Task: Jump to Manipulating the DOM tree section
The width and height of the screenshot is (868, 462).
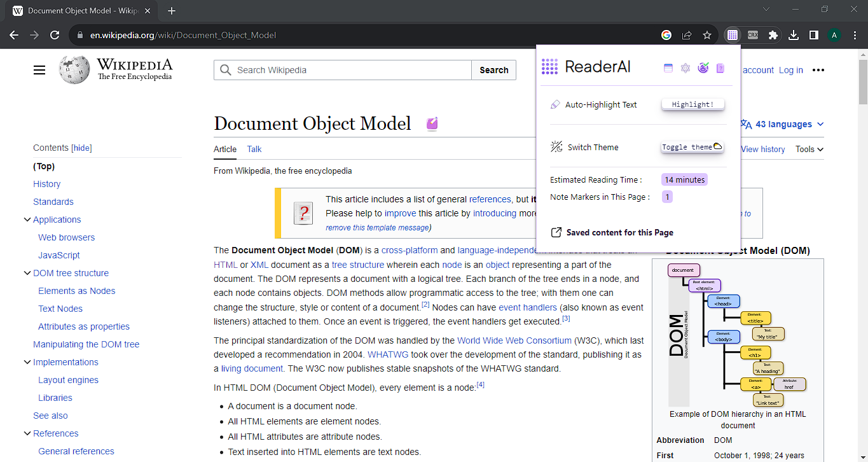Action: [86, 344]
